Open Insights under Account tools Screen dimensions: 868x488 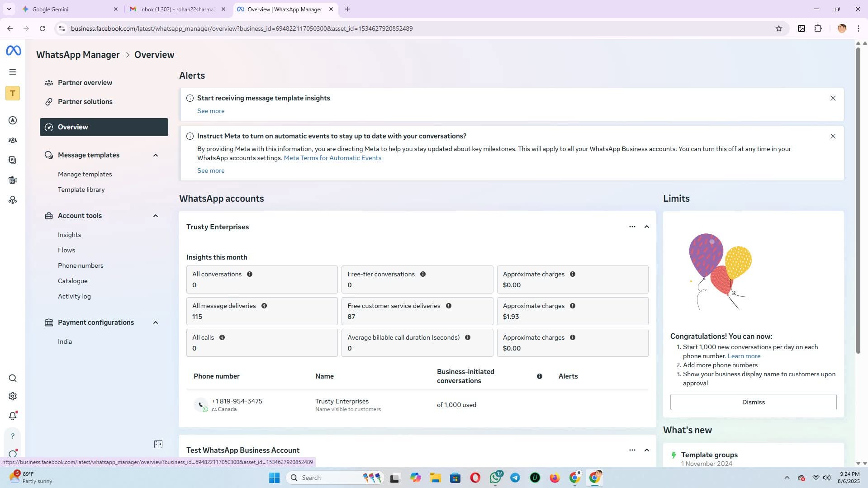[x=69, y=235]
